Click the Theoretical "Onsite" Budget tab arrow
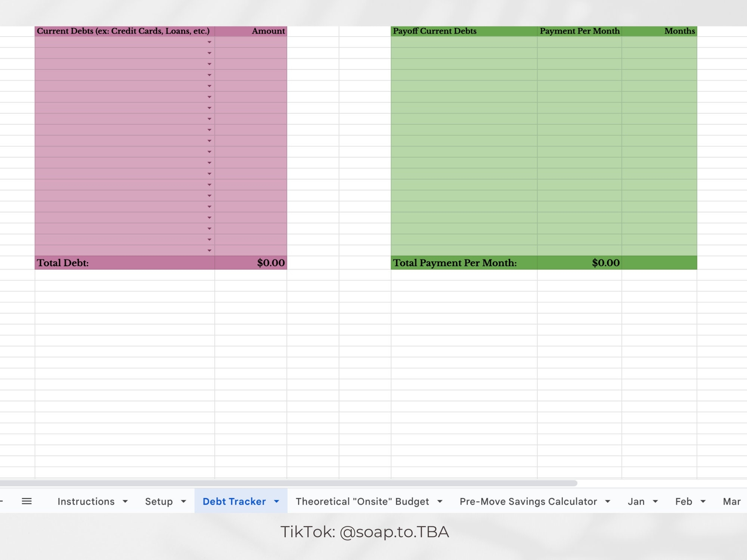Viewport: 747px width, 560px height. (x=440, y=501)
